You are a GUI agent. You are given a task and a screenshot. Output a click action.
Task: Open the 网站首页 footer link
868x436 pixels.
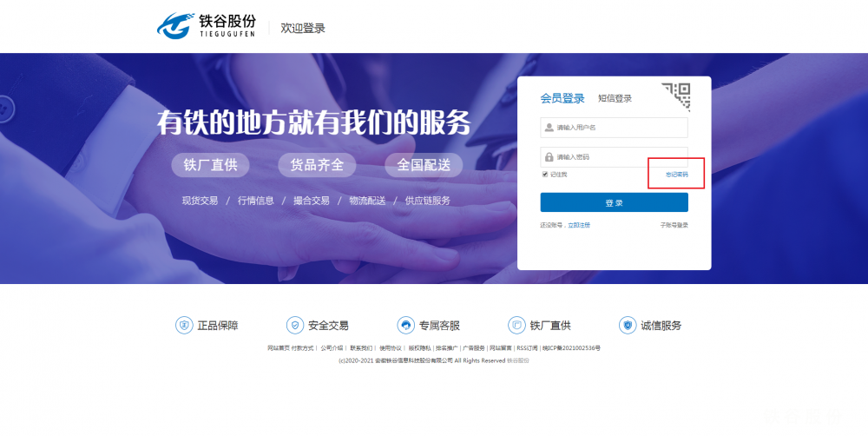coord(279,348)
